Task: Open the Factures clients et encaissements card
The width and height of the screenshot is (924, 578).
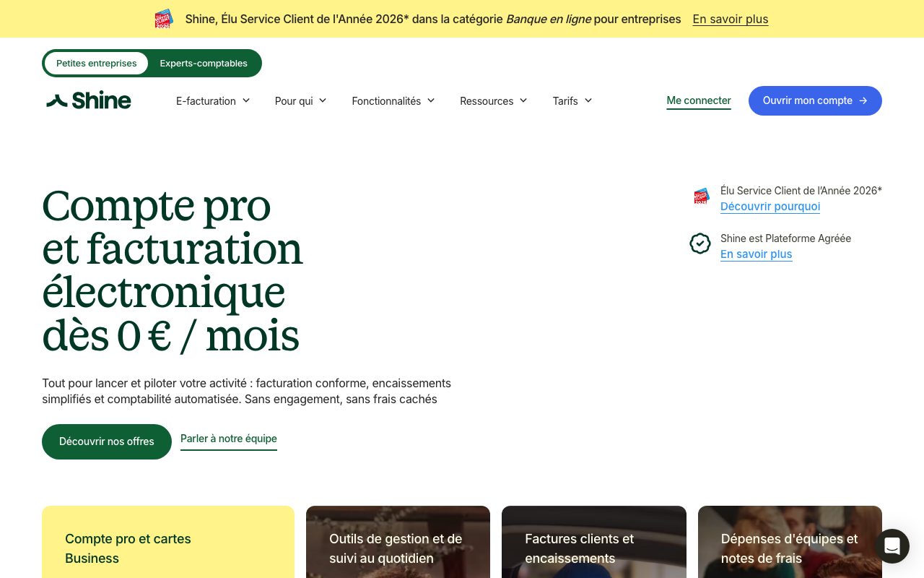Action: coord(594,542)
